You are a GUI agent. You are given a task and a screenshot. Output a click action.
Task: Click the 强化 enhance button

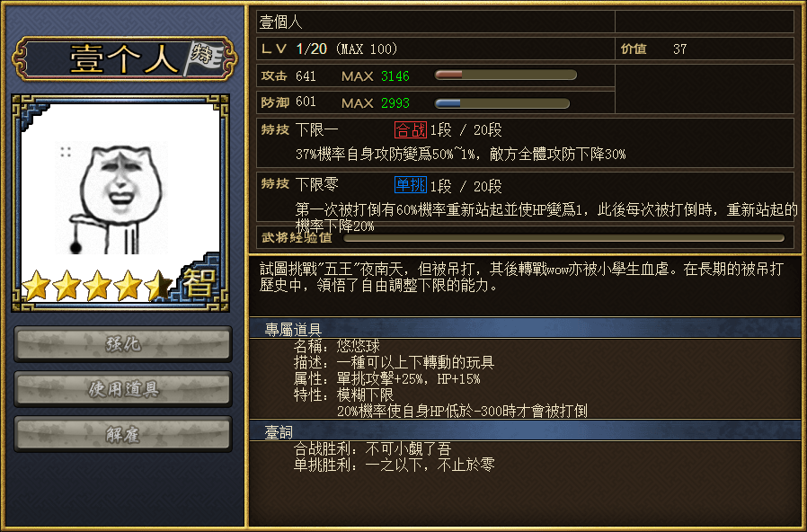pyautogui.click(x=123, y=343)
